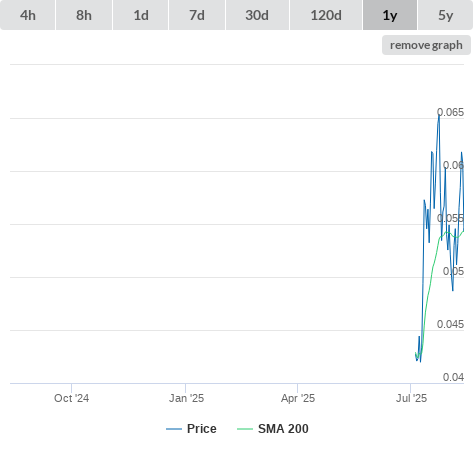
Task: Click the Jan '25 axis tick label
Action: pos(186,398)
